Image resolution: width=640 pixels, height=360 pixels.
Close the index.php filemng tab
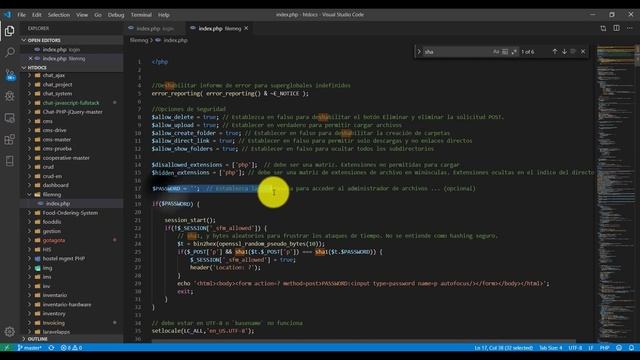click(x=246, y=28)
